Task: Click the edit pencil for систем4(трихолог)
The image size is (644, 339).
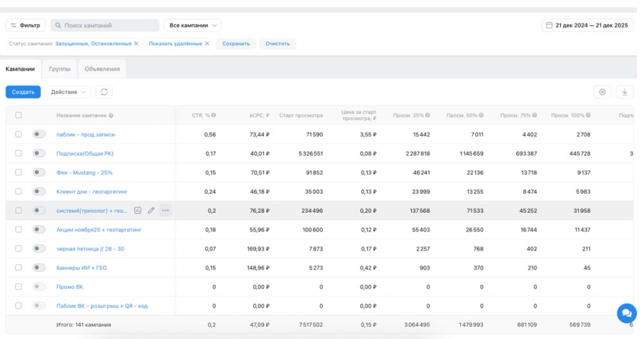Action: 151,210
